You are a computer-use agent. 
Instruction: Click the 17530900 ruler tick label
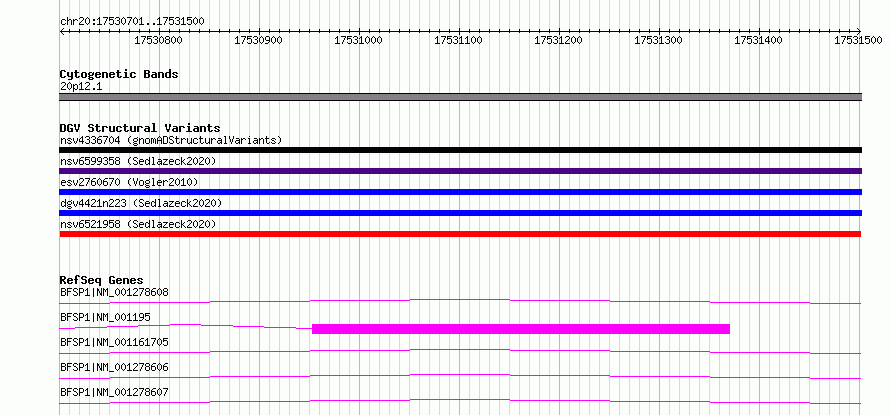coord(259,40)
